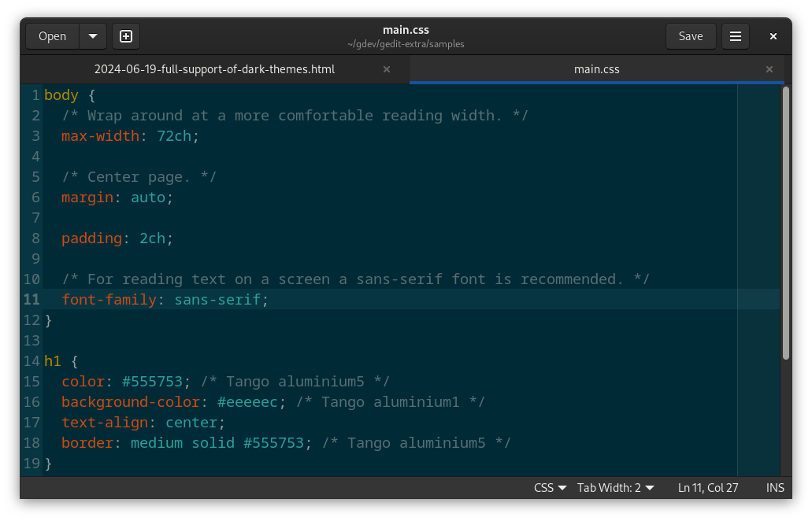
Task: Click the auto value
Action: click(148, 198)
